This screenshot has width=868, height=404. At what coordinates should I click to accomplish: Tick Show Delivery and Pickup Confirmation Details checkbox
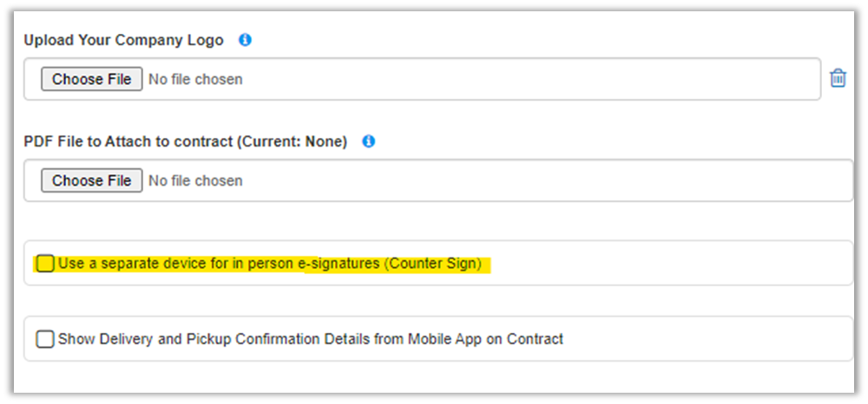45,339
